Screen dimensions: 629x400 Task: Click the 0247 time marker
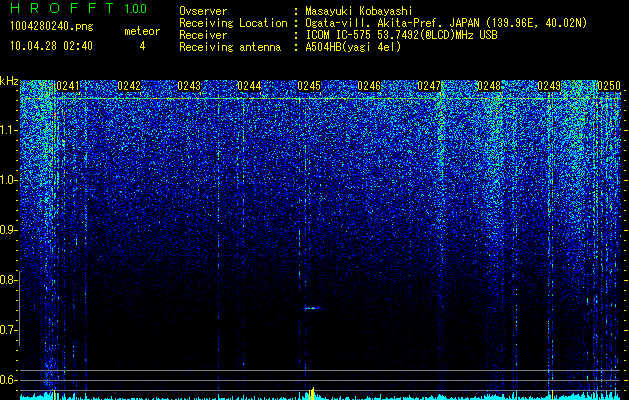tap(429, 86)
